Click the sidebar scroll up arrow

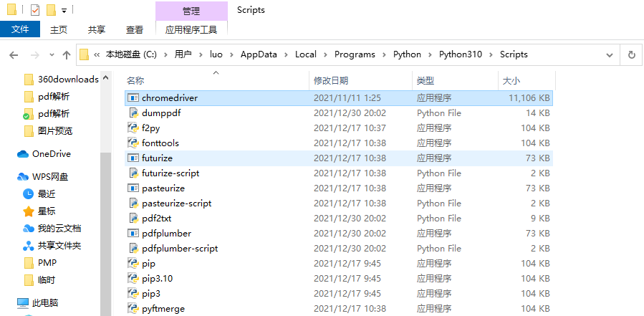click(x=105, y=77)
